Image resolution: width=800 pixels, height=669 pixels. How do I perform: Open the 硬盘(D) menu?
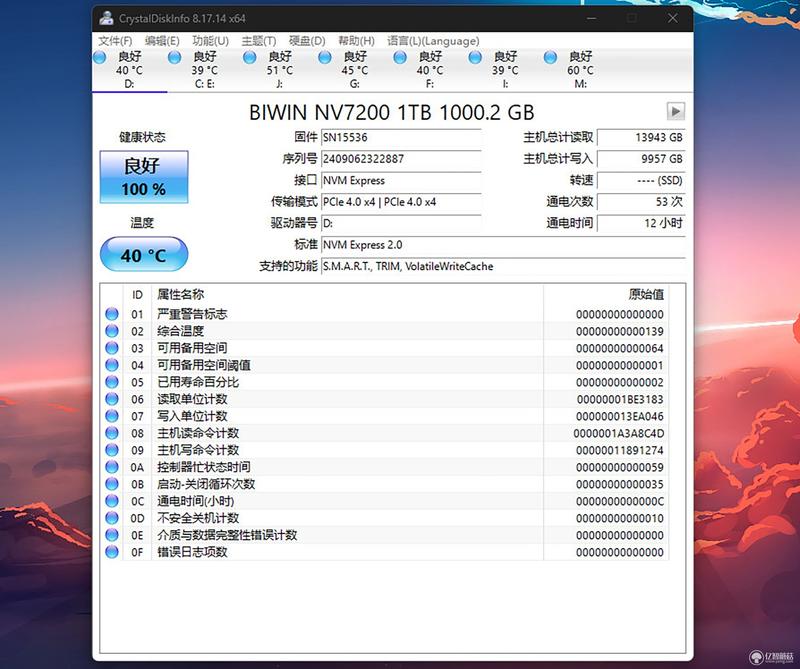coord(307,41)
